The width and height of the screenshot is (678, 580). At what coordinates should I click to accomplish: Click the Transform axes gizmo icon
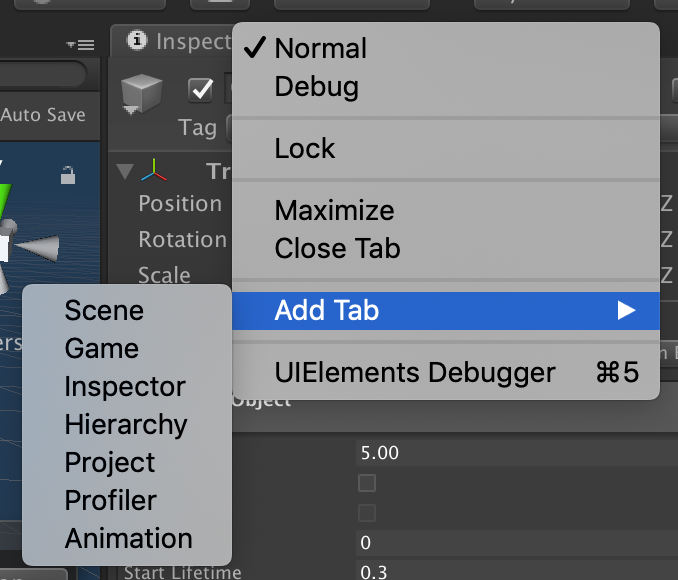(x=154, y=170)
